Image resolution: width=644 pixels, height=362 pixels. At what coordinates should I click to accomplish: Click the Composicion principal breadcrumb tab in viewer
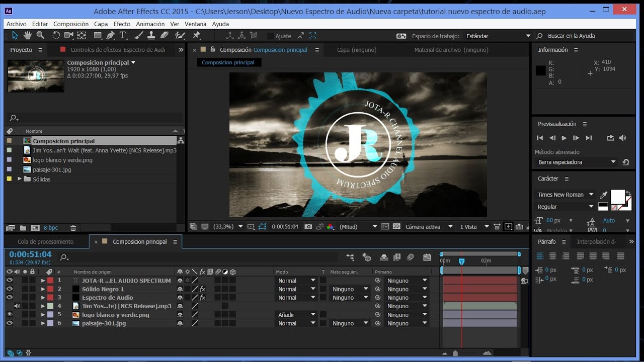pyautogui.click(x=228, y=63)
